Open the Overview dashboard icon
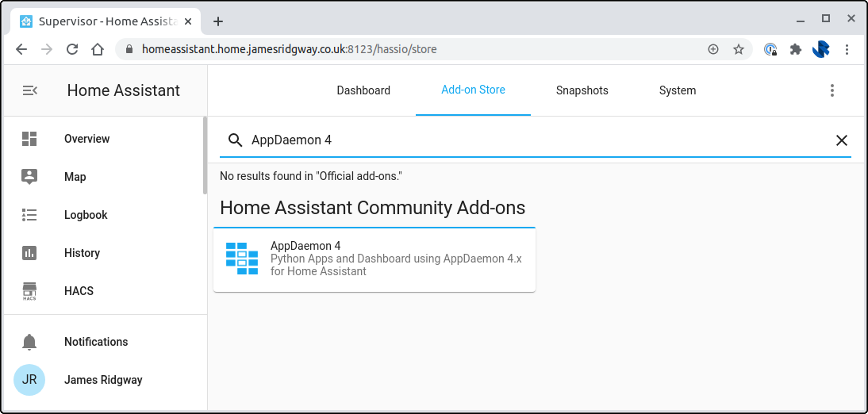 click(29, 138)
